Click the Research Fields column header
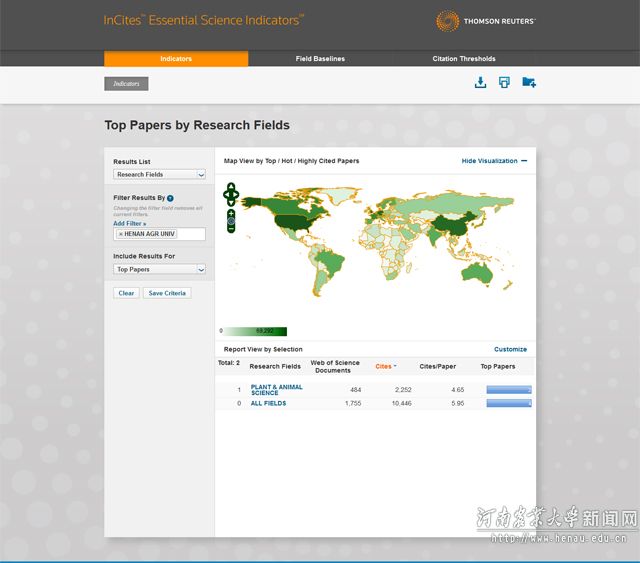The height and width of the screenshot is (563, 640). (x=275, y=367)
